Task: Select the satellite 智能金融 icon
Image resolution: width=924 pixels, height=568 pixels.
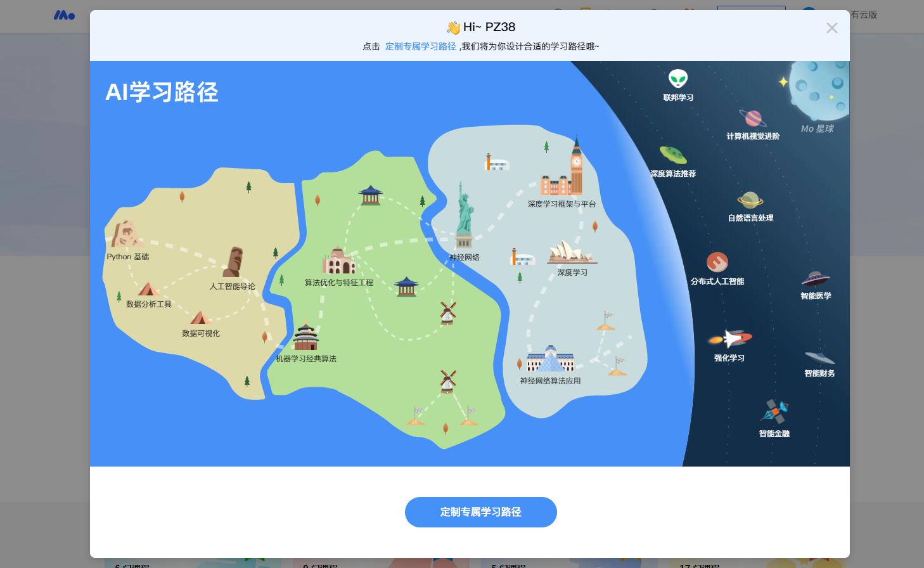Action: point(774,413)
